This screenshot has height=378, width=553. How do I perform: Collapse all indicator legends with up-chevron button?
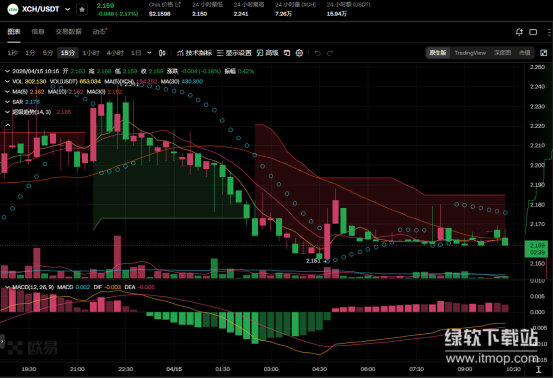point(8,125)
